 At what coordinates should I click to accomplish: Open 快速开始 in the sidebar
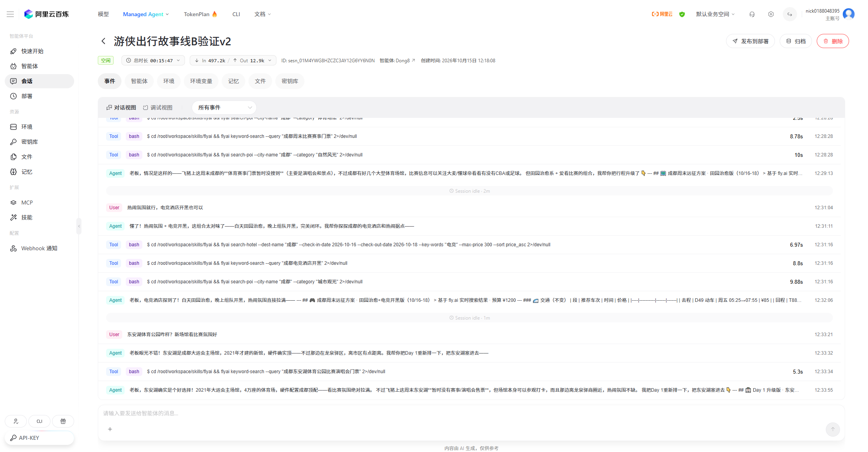(39, 51)
